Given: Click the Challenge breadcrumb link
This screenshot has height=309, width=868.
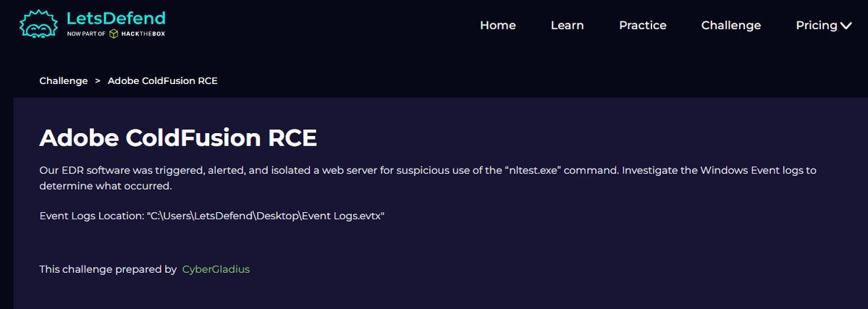Looking at the screenshot, I should point(64,81).
